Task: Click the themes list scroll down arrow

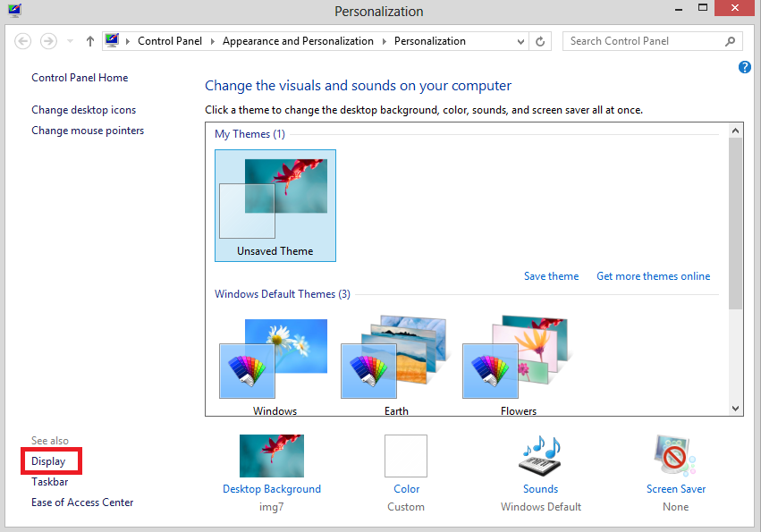Action: (x=735, y=409)
